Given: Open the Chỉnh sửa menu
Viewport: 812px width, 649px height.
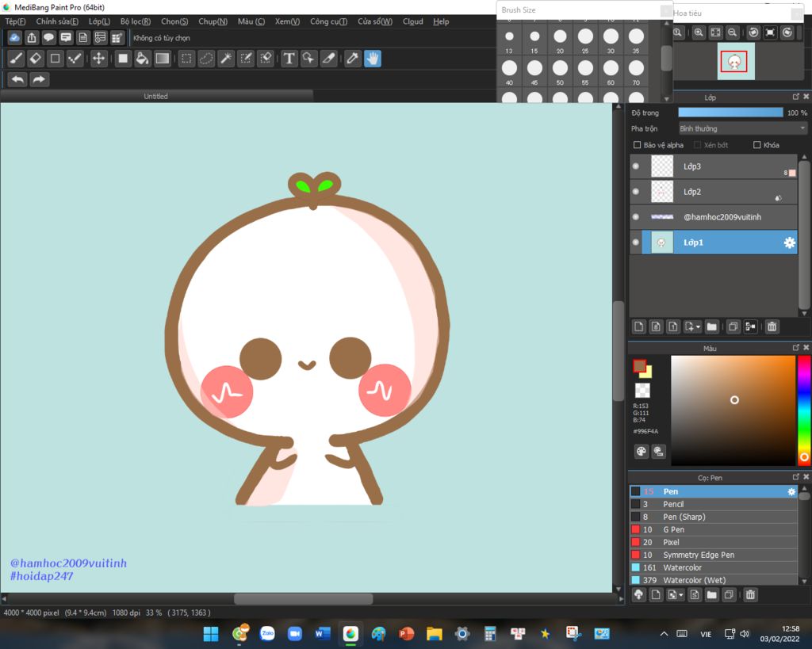Looking at the screenshot, I should [57, 21].
